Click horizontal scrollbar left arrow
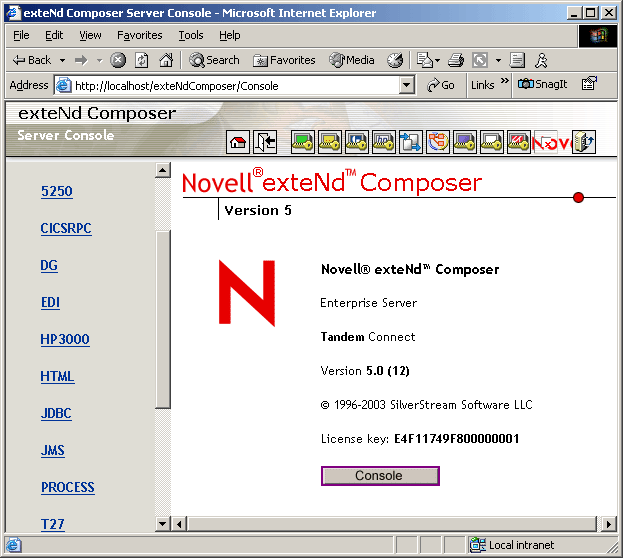Image resolution: width=623 pixels, height=558 pixels. (x=179, y=524)
